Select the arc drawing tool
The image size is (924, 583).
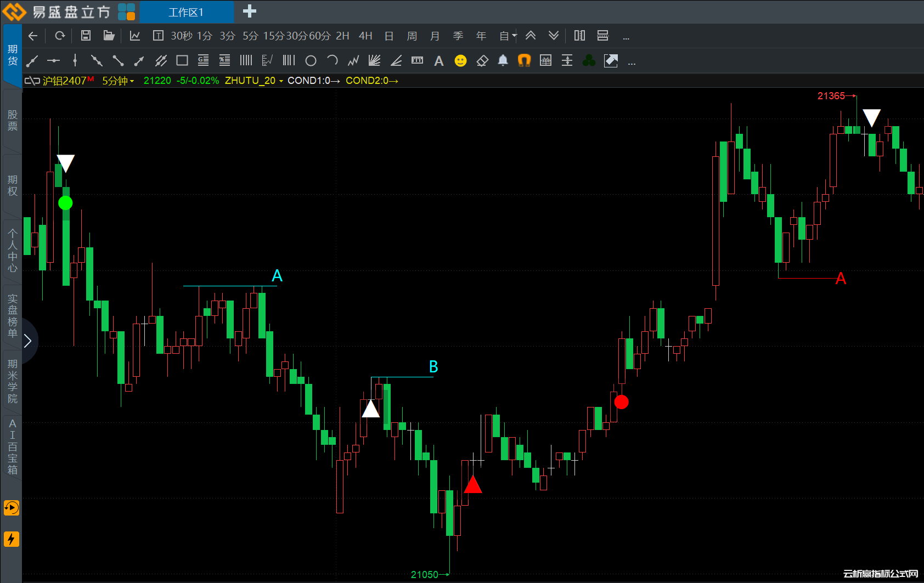[333, 60]
